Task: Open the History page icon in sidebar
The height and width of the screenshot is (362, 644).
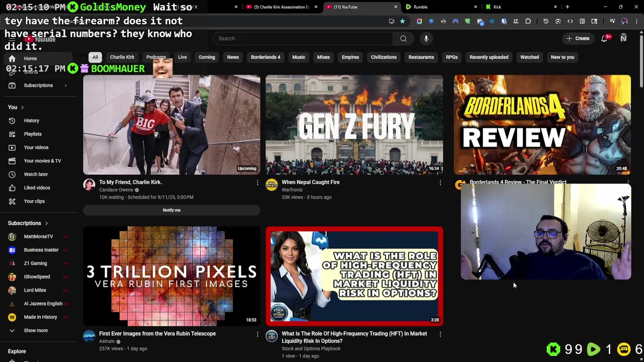Action: 12,121
